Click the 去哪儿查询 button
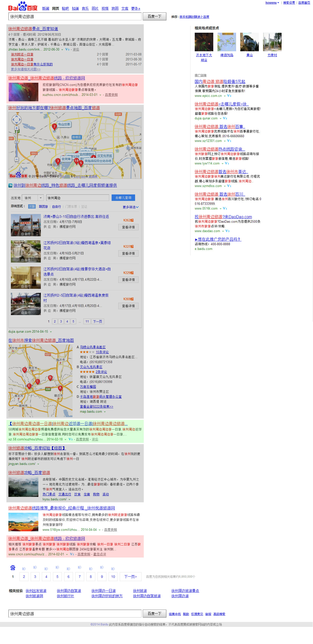The width and height of the screenshot is (313, 644). (x=123, y=198)
